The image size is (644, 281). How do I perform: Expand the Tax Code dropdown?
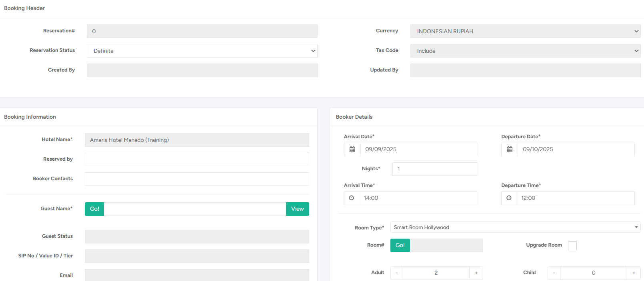coord(525,51)
